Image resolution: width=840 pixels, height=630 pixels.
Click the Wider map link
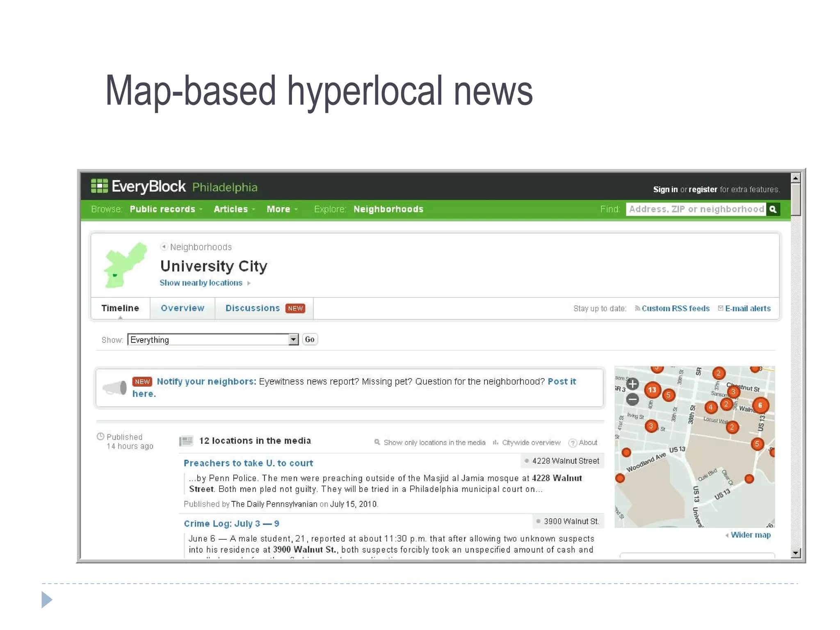click(x=751, y=535)
